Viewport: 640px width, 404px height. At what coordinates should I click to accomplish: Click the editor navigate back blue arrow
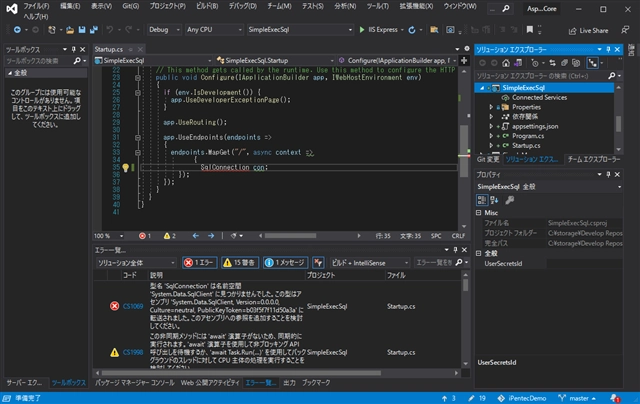pyautogui.click(x=196, y=236)
